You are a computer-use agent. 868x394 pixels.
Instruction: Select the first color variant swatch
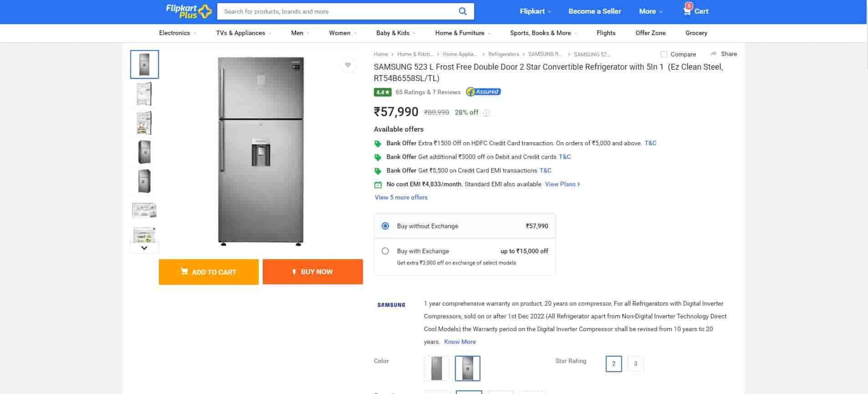tap(436, 368)
